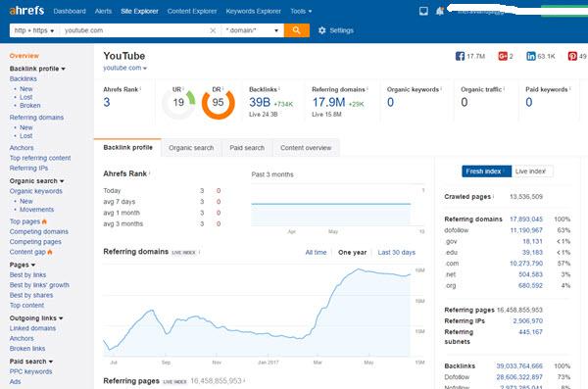Switch to the Live index toggle
Image resolution: width=588 pixels, height=389 pixels.
tap(532, 171)
